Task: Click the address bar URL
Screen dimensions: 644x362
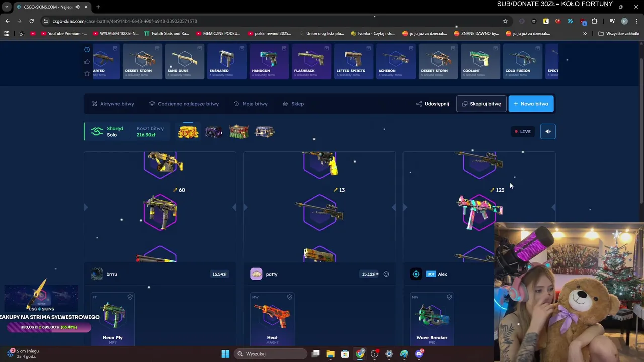Action: 125,21
